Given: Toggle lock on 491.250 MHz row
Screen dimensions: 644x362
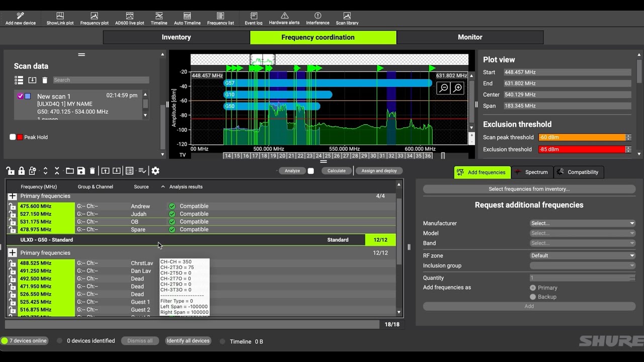Looking at the screenshot, I should click(x=13, y=270).
